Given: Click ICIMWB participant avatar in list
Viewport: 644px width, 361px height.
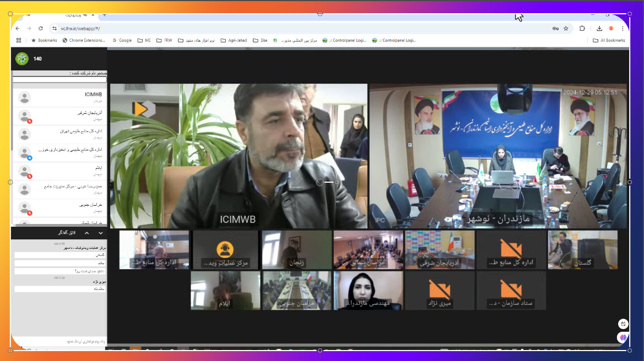Looking at the screenshot, I should [x=24, y=97].
